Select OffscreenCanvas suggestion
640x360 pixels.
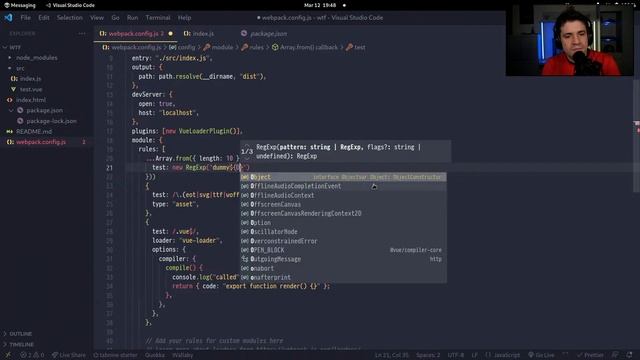coord(343,204)
